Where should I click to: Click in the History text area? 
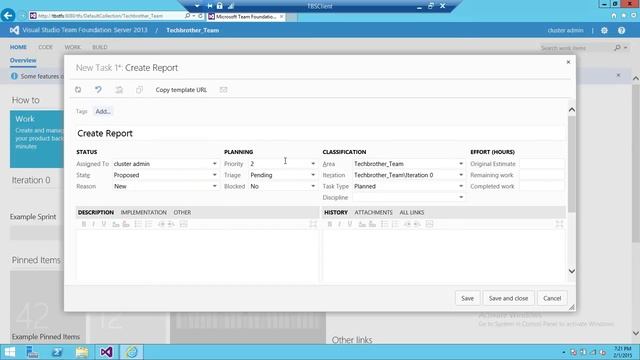click(x=444, y=256)
